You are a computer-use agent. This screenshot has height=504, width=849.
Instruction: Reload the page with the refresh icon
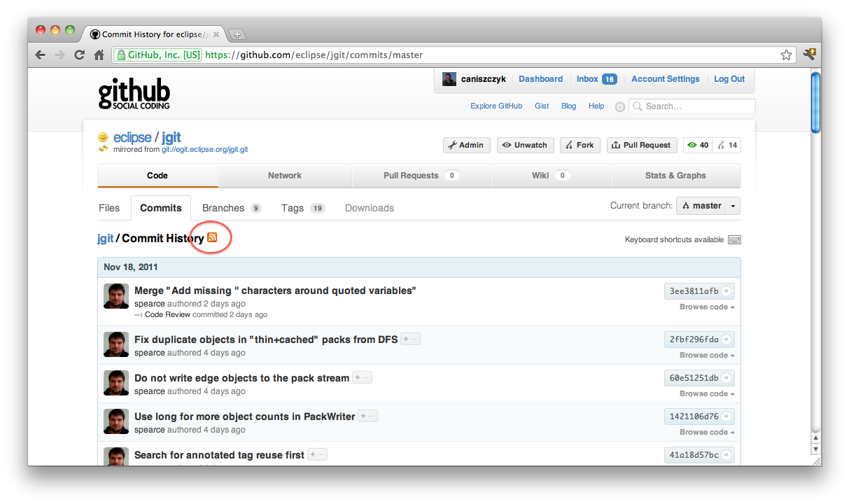coord(80,55)
